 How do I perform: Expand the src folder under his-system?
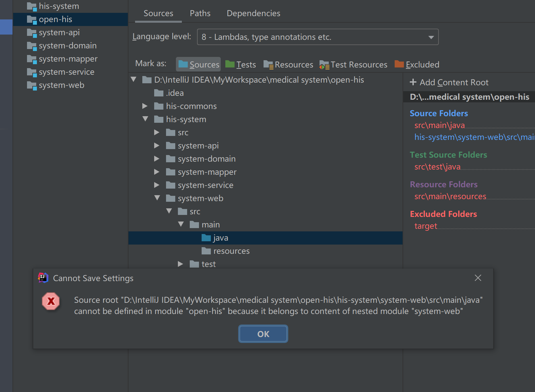pos(157,132)
